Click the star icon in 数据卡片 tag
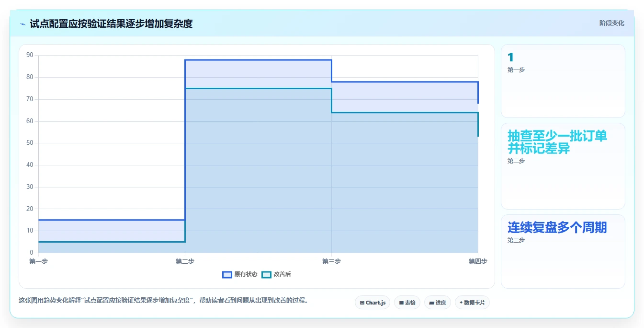644x328 pixels. coord(461,303)
